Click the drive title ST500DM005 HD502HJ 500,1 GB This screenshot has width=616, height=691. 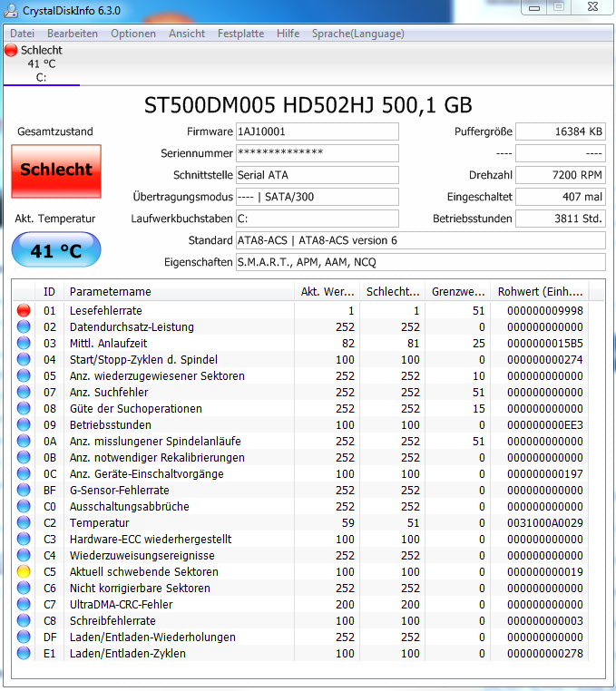point(308,105)
